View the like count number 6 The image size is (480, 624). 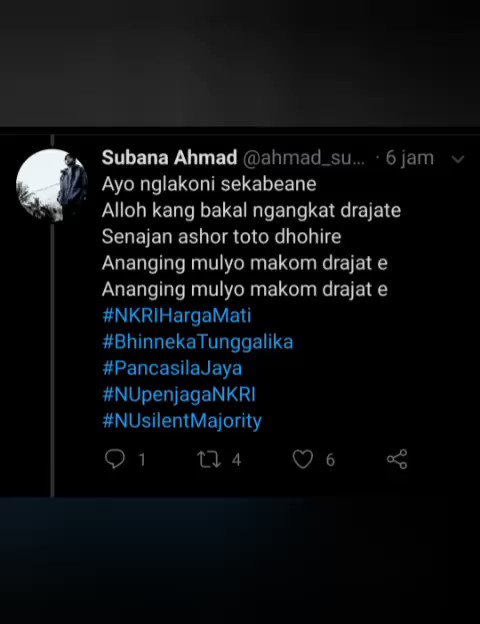click(x=330, y=460)
